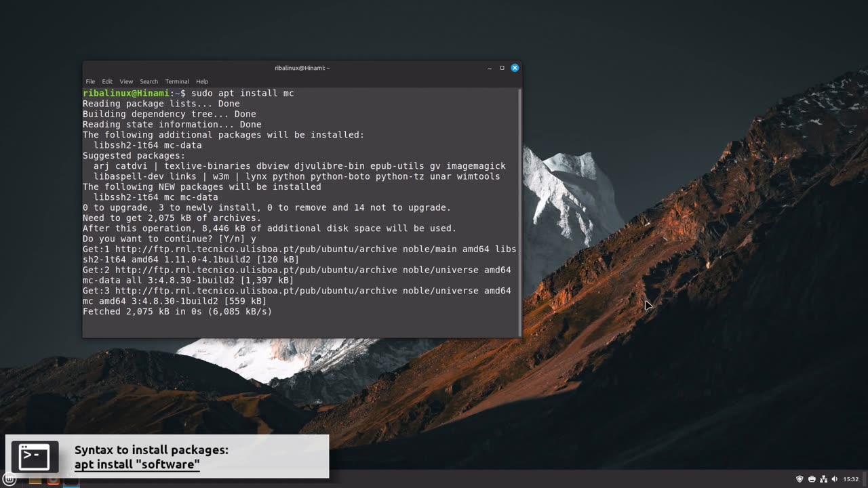Click the terminal title bar text
Viewport: 868px width, 488px height.
click(302, 68)
